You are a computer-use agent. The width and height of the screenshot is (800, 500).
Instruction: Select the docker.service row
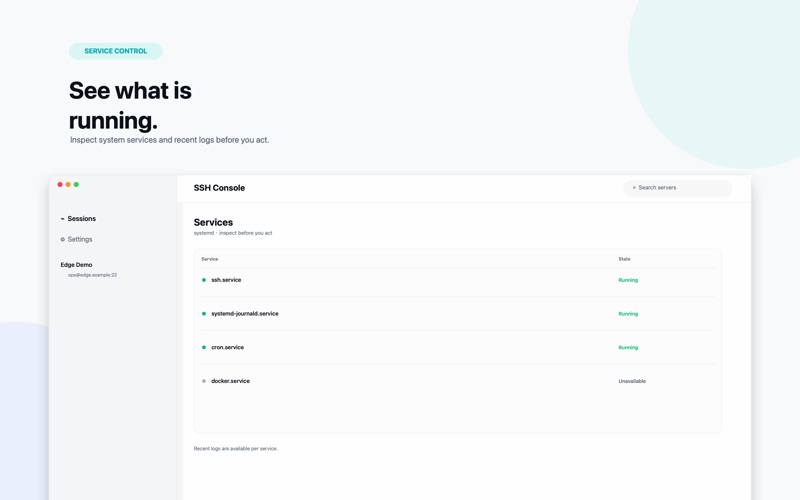click(x=457, y=381)
